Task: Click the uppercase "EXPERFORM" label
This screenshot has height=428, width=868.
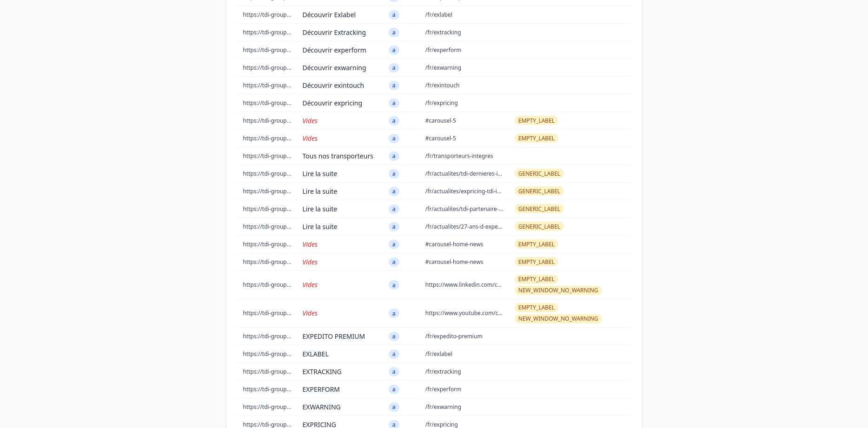Action: (321, 389)
